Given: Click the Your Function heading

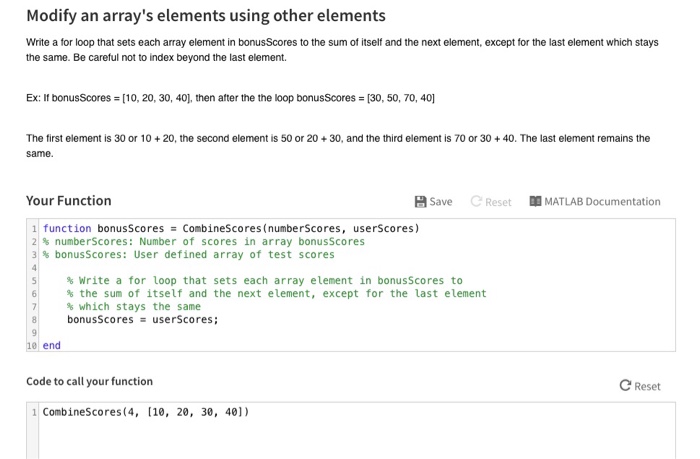Looking at the screenshot, I should click(69, 201).
